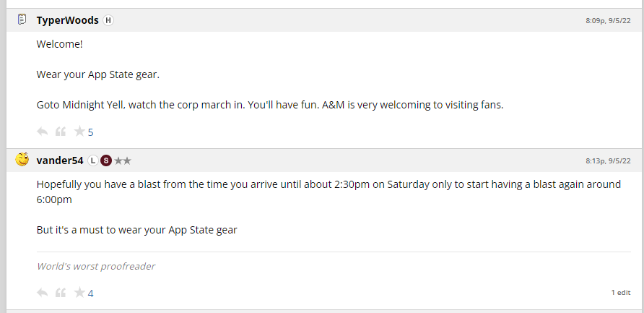Screen dimensions: 644x313
Task: Click the notepad icon beside TyperWoods
Action: pyautogui.click(x=22, y=20)
